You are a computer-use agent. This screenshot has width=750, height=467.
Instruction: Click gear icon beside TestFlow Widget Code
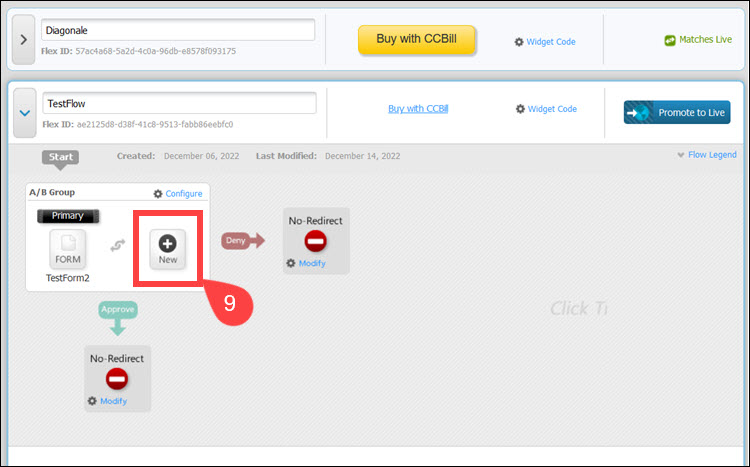point(520,109)
